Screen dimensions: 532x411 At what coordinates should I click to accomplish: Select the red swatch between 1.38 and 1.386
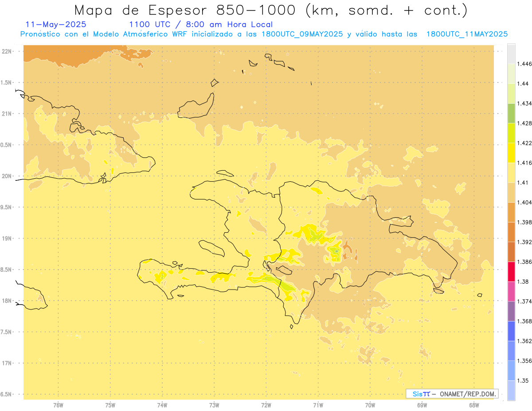(511, 272)
